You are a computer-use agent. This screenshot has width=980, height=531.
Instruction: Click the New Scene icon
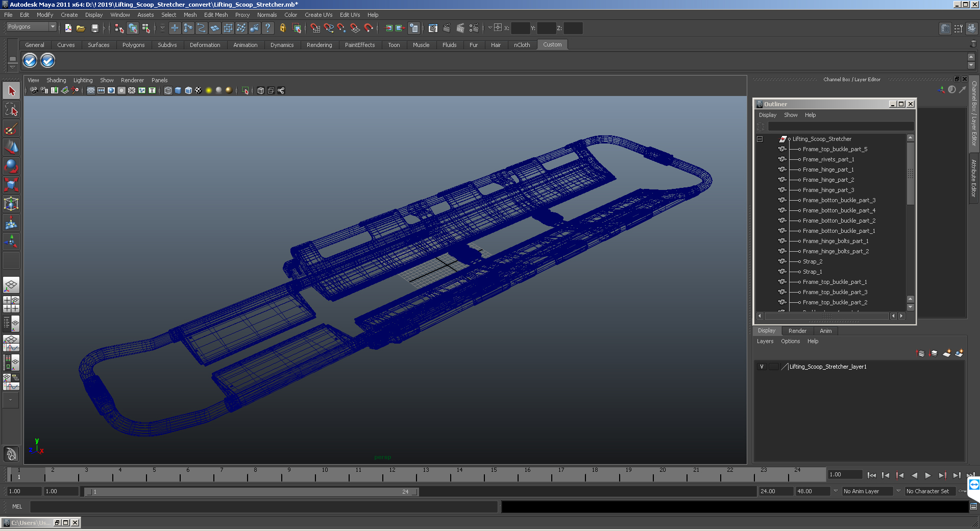click(x=68, y=28)
